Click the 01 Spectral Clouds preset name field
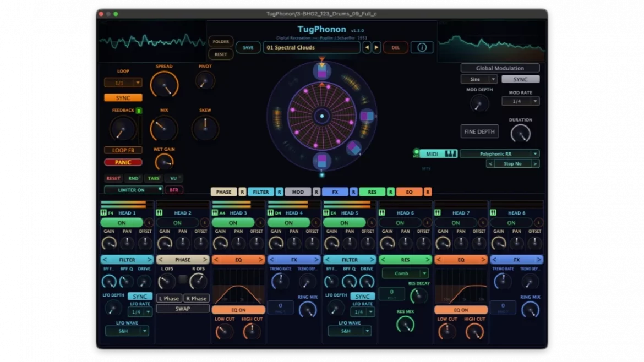Screen dimensions: 644x362 [312, 47]
